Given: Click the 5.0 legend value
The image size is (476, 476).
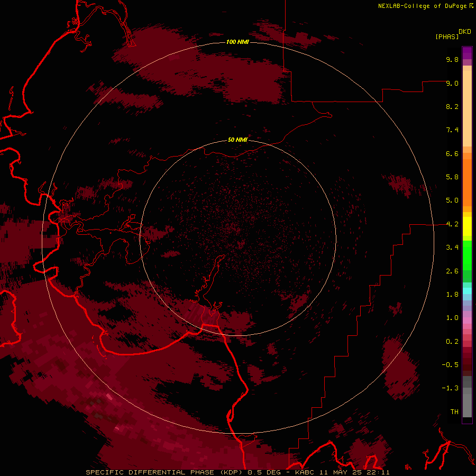Looking at the screenshot, I should [x=452, y=200].
